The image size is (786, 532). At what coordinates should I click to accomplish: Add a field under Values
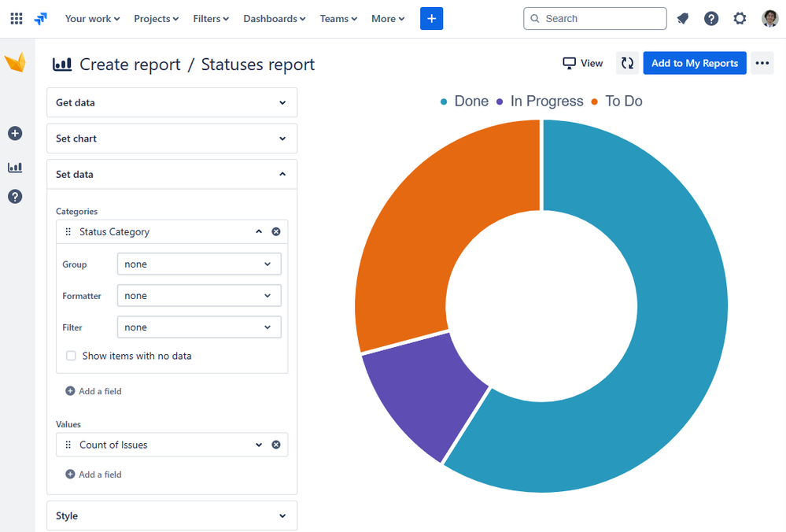point(94,475)
